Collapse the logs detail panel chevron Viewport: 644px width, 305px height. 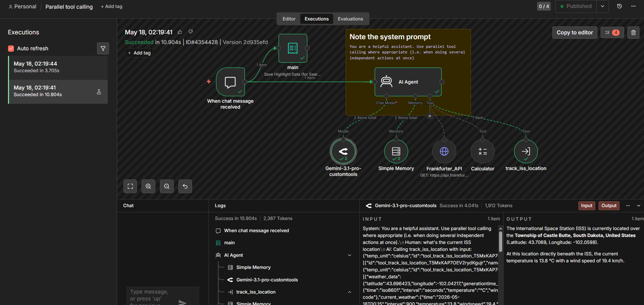(638, 206)
